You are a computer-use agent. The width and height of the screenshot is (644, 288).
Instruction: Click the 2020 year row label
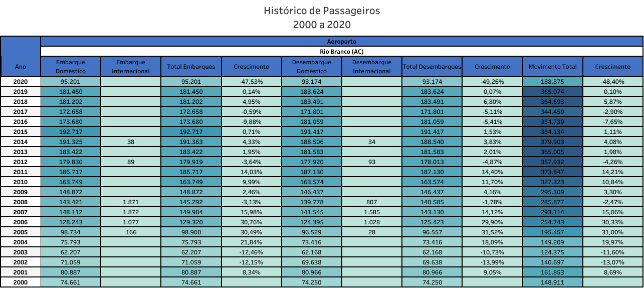pos(21,82)
